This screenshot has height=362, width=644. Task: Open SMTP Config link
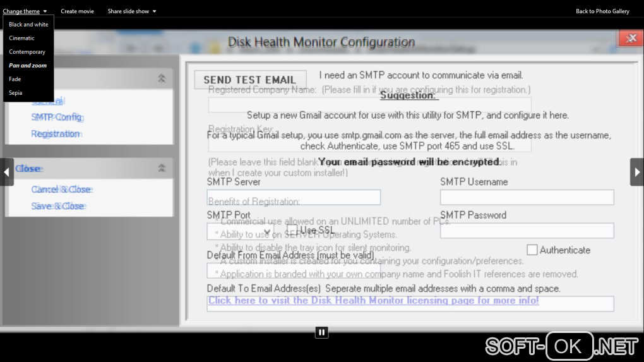click(x=57, y=117)
